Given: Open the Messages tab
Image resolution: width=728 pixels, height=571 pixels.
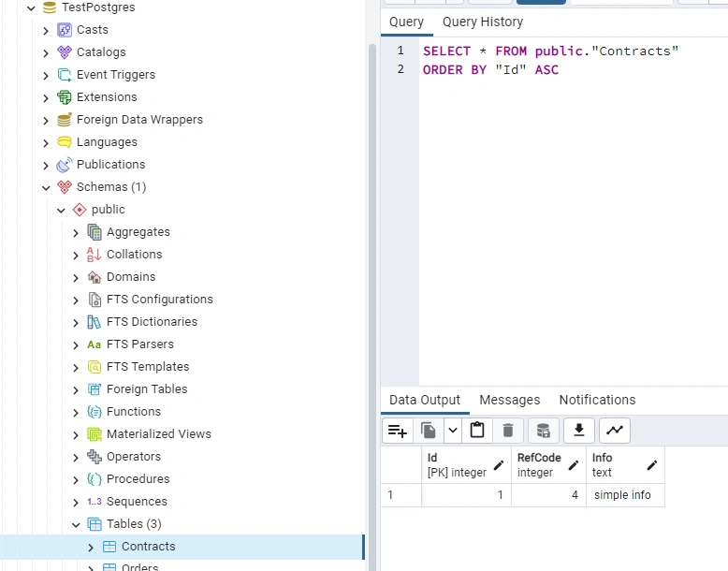Looking at the screenshot, I should [x=509, y=400].
